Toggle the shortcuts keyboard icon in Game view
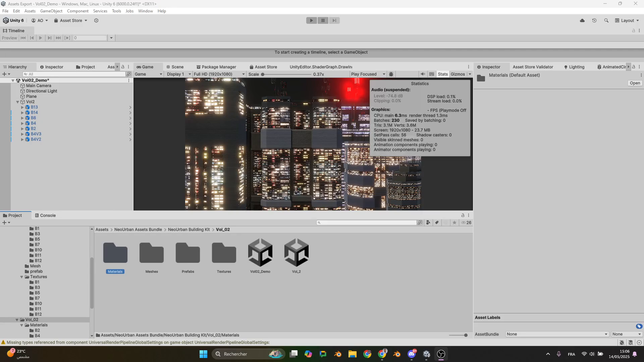The width and height of the screenshot is (644, 362). [x=432, y=74]
